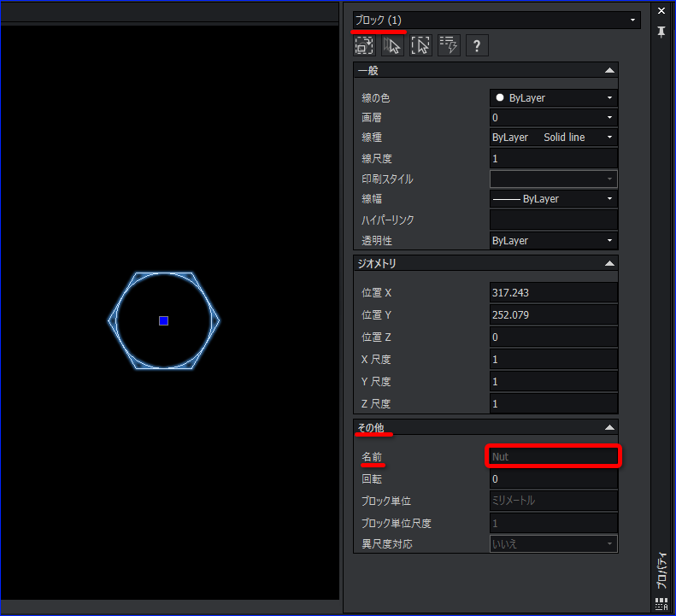Click the 名前 field showing Nut
Image resolution: width=676 pixels, height=616 pixels.
coord(554,456)
